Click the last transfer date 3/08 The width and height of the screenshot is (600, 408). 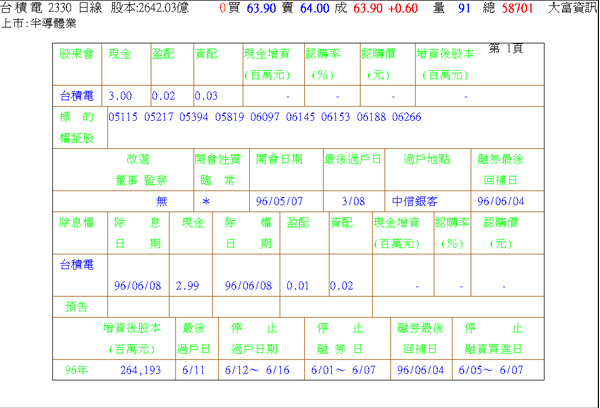click(353, 201)
